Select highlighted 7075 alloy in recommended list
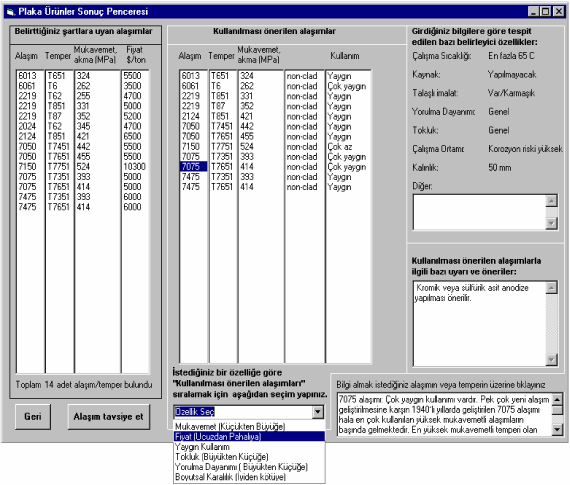Screen dimensions: 570x485 point(193,167)
